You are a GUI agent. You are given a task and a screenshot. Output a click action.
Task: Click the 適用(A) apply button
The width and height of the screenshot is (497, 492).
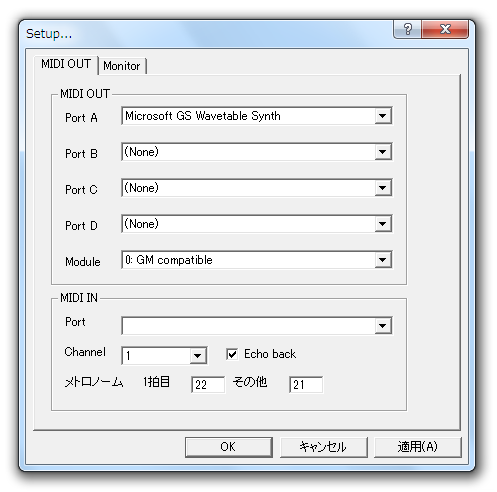tap(418, 447)
